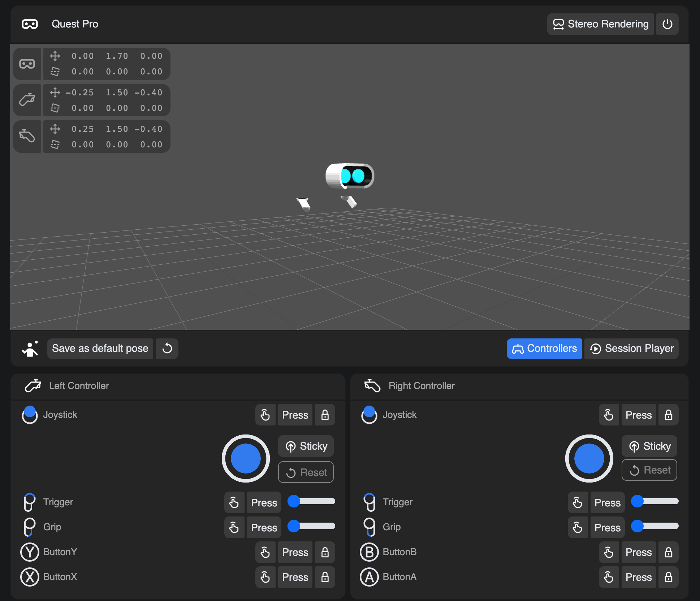Select the Session Player tab
700x601 pixels.
click(x=632, y=348)
